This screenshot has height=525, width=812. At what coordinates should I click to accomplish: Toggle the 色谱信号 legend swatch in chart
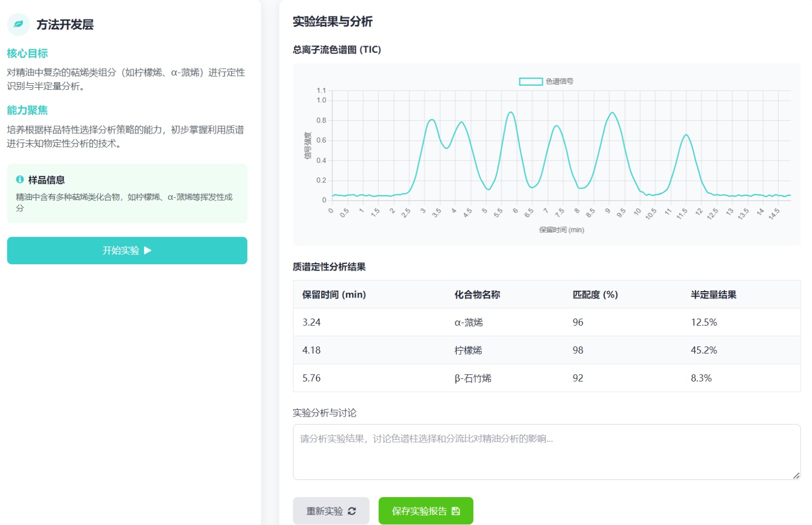(531, 81)
